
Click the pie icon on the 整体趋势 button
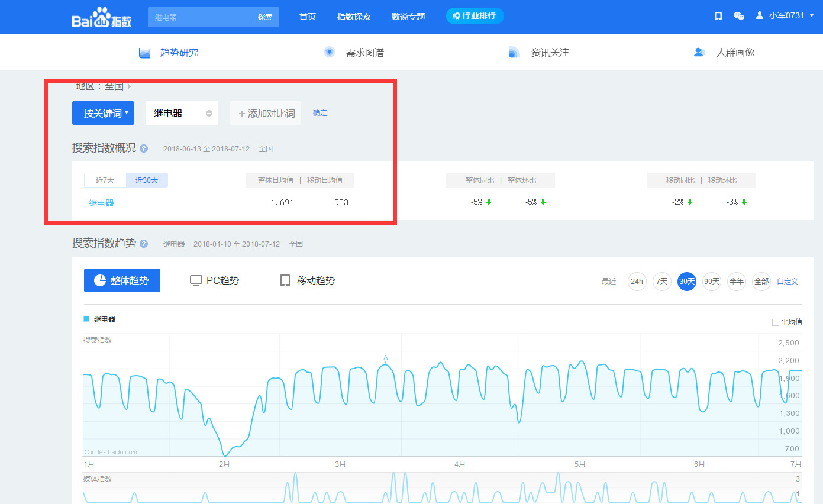pos(100,280)
